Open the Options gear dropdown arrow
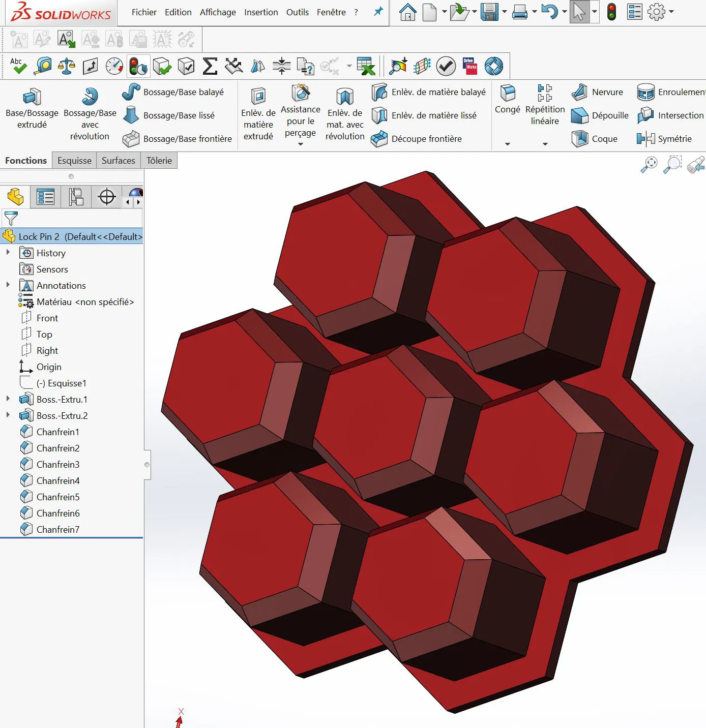Image resolution: width=706 pixels, height=728 pixels. 671,12
